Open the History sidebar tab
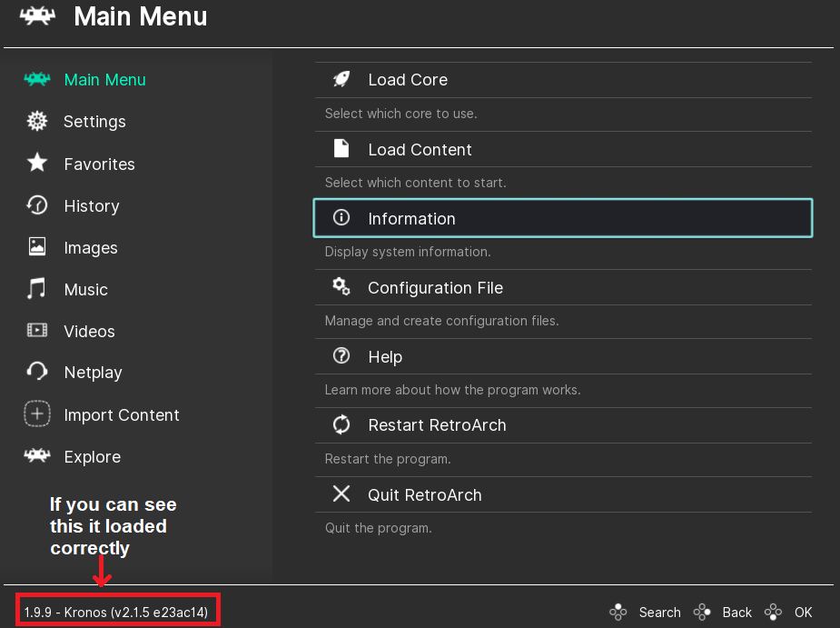 91,206
